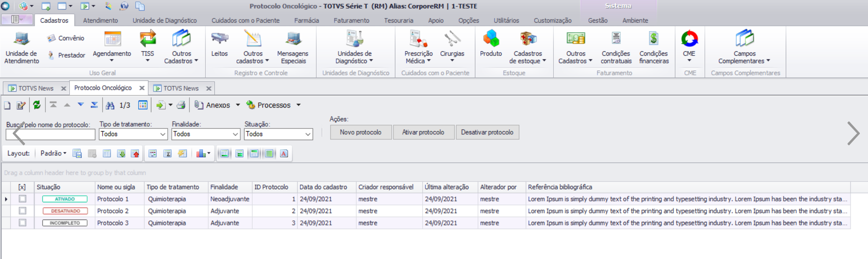Open Prestador from the ribbon
Screen dimensions: 868x259
click(66, 55)
